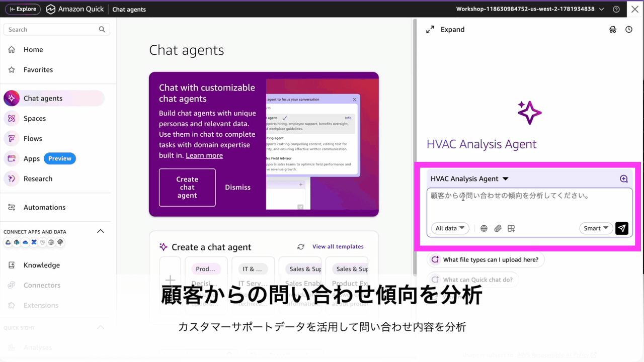
Task: Refresh the chat agent templates
Action: 301,247
